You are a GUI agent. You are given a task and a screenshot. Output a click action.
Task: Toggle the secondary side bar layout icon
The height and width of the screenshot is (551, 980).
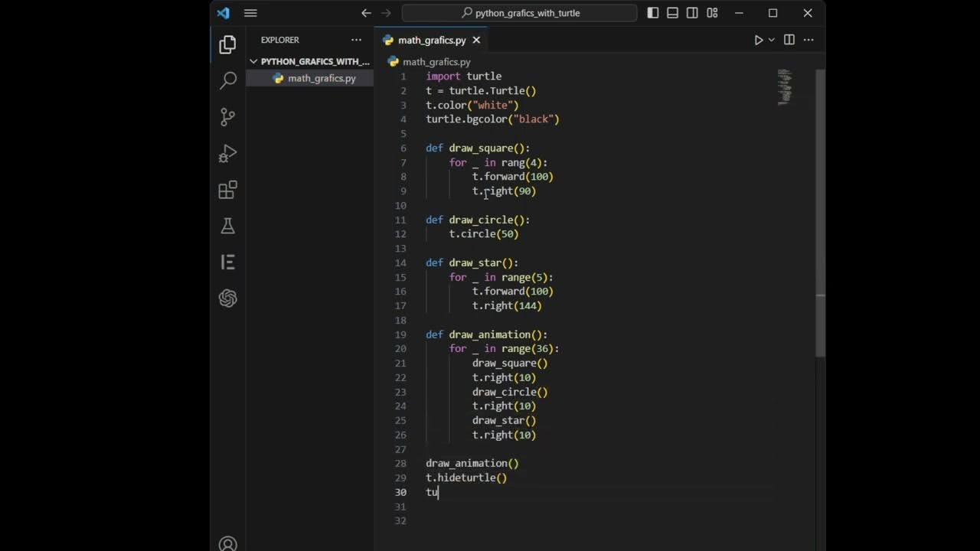coord(692,13)
